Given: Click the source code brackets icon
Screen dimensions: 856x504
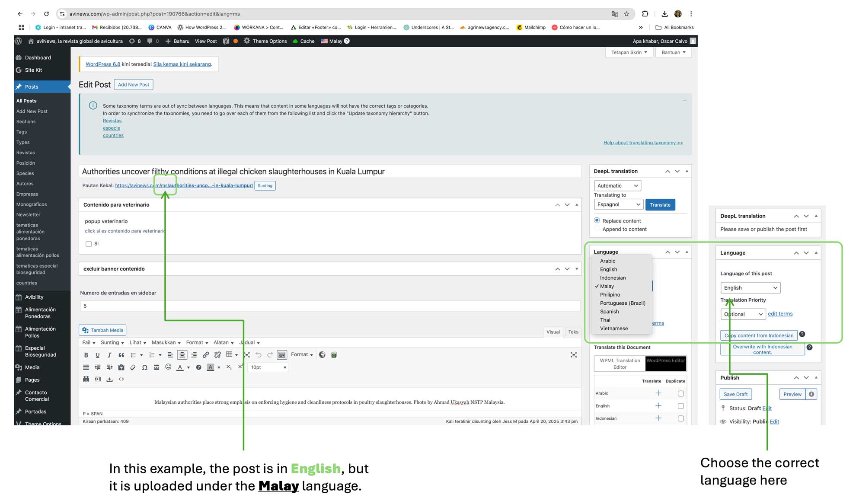Looking at the screenshot, I should click(121, 380).
